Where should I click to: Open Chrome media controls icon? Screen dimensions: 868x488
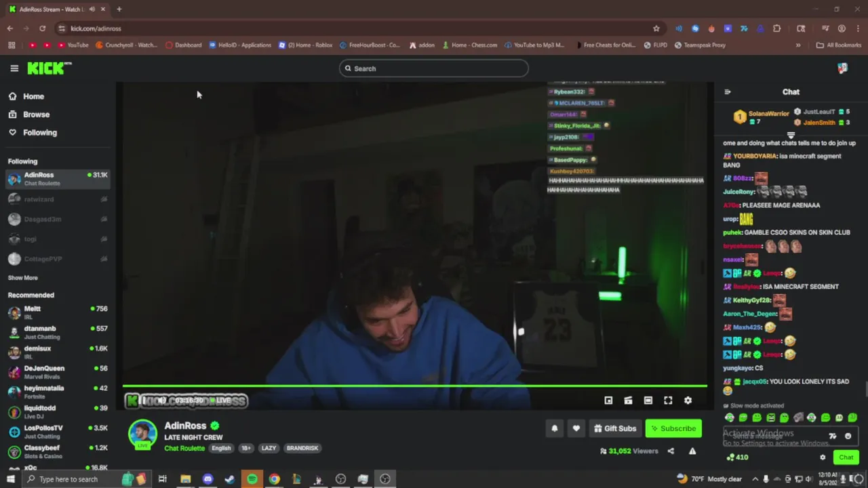(x=825, y=28)
